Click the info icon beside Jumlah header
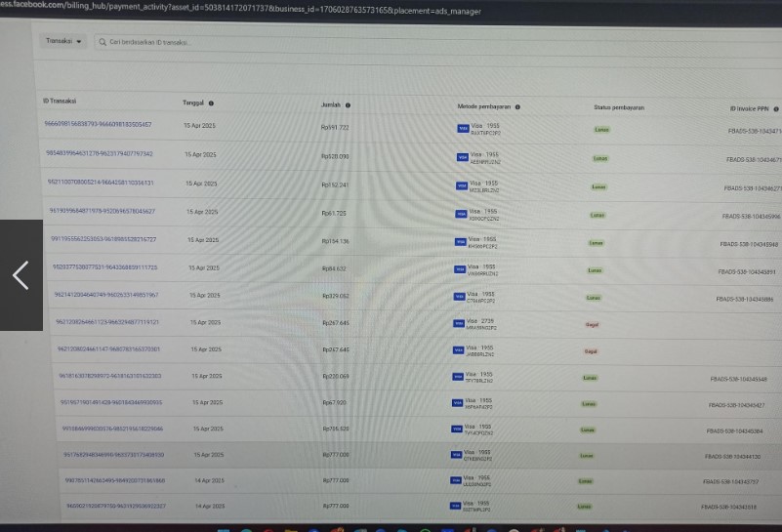 (x=348, y=104)
